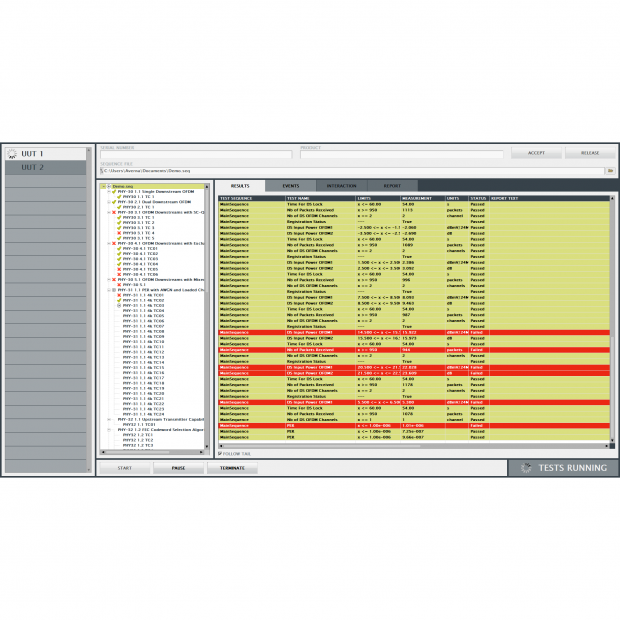Click the Tests Running spinner icon
620x620 pixels.
click(x=526, y=468)
